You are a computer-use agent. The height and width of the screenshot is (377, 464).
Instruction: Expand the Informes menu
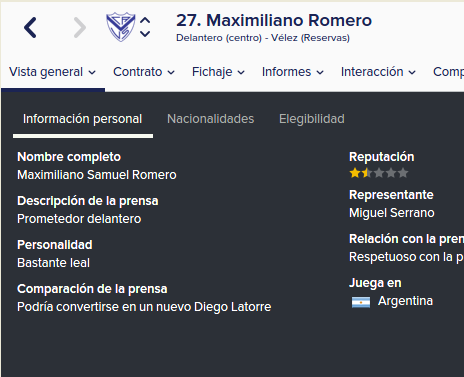tap(293, 72)
